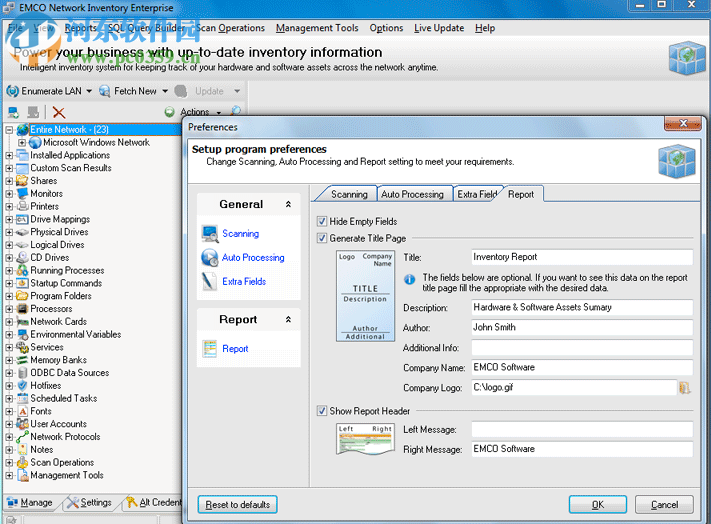Viewport: 711px width, 524px height.
Task: Switch to the Settings bottom tab
Action: (x=89, y=502)
